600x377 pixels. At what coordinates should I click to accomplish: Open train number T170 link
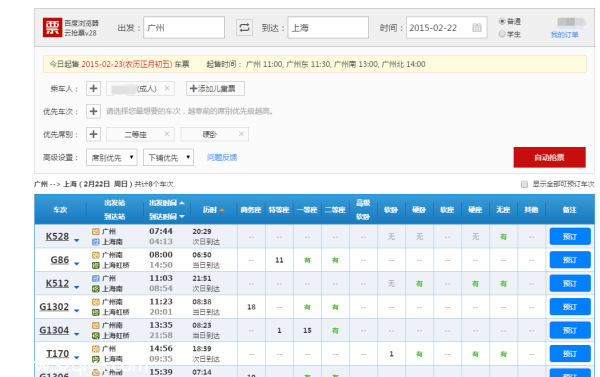coord(57,354)
